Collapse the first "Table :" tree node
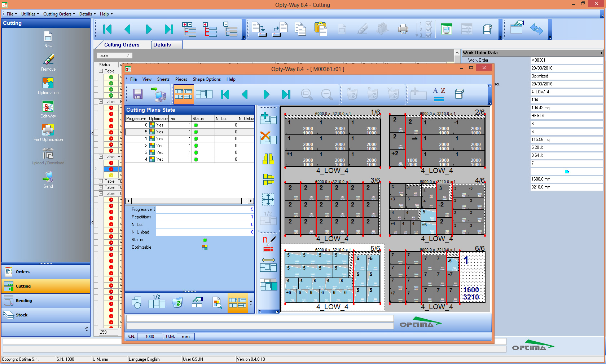 coord(101,71)
